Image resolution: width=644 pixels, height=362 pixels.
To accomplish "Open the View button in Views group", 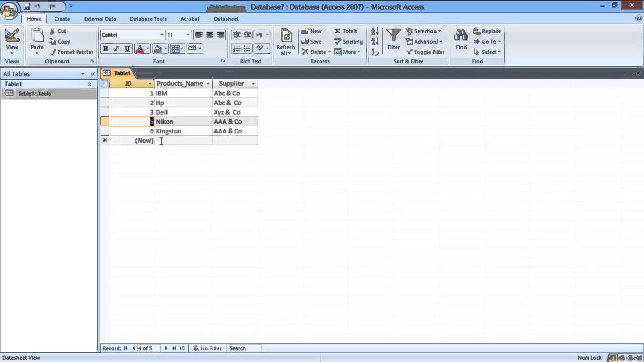I will point(12,41).
